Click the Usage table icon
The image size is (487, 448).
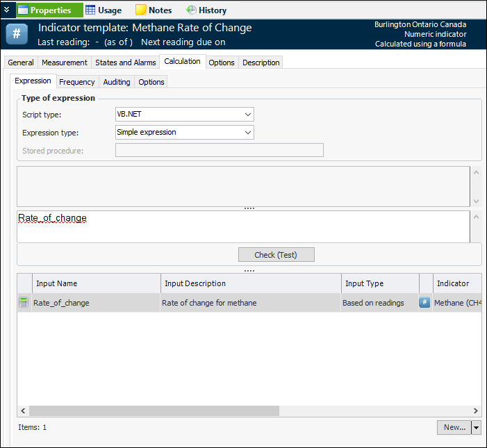click(90, 10)
